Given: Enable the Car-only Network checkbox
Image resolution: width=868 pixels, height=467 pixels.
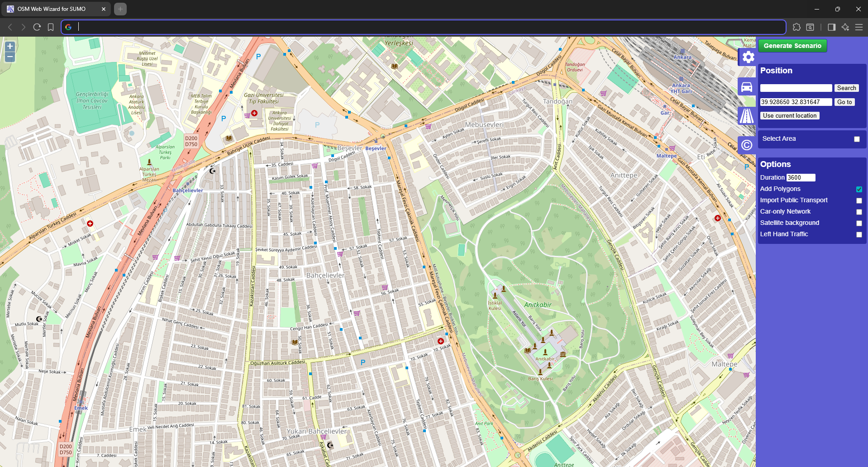Looking at the screenshot, I should coord(859,212).
